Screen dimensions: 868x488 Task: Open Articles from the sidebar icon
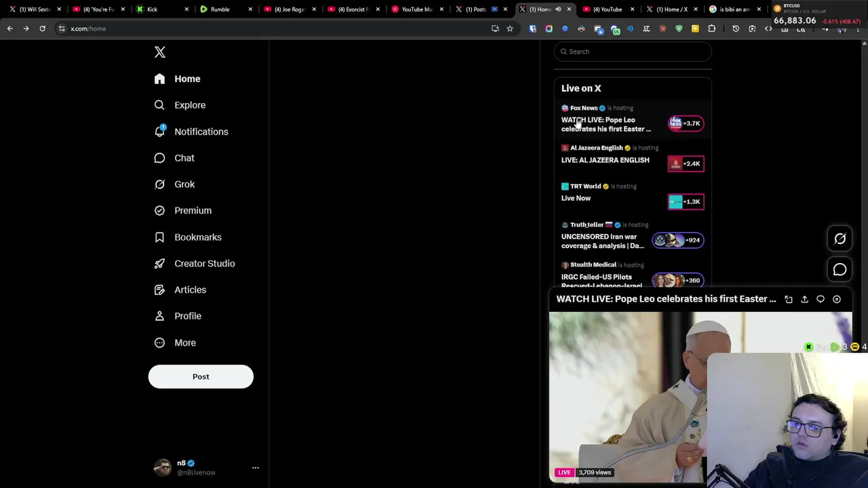(159, 290)
